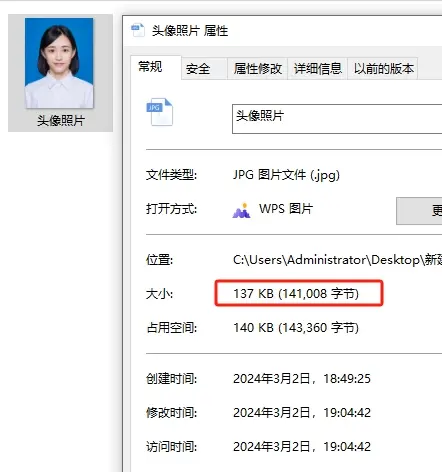Click the 占用空间 label
442x472 pixels.
pos(171,328)
